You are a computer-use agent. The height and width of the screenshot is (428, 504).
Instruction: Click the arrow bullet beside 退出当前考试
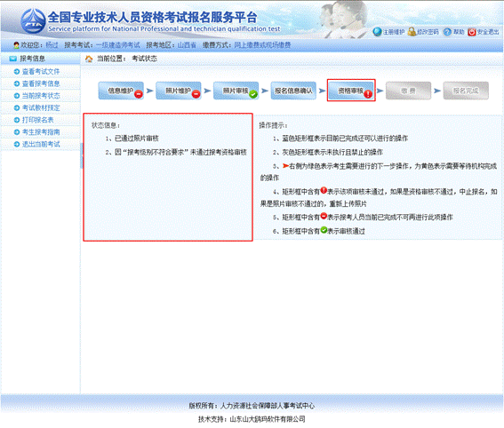17,144
